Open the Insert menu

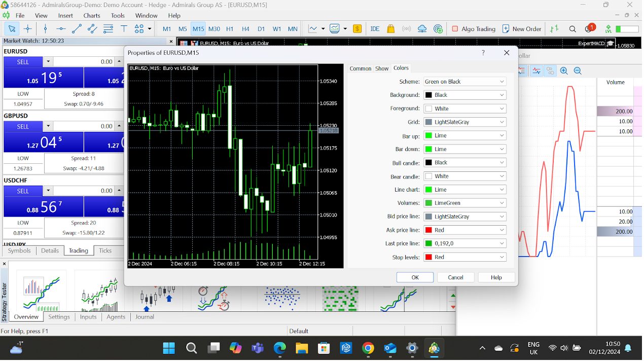(x=65, y=16)
